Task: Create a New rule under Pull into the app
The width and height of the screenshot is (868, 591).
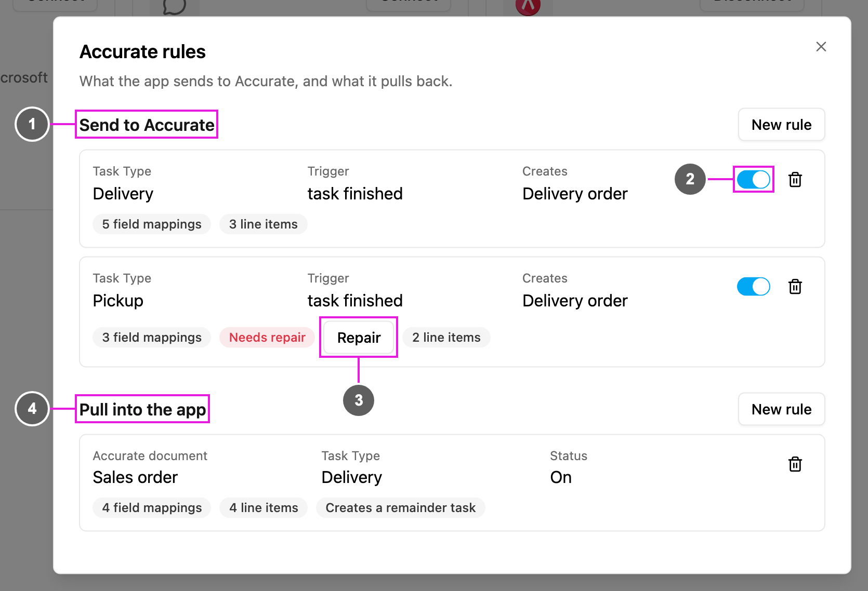Action: [781, 409]
